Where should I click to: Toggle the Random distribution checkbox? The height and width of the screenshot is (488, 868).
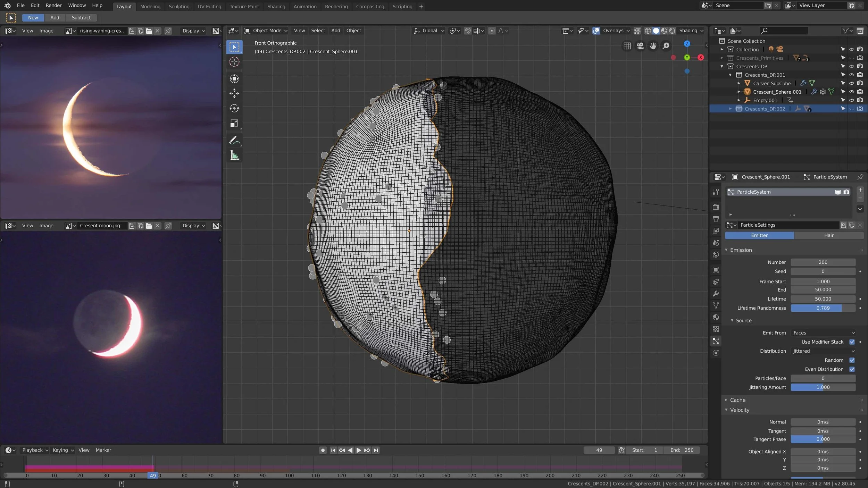click(x=852, y=360)
